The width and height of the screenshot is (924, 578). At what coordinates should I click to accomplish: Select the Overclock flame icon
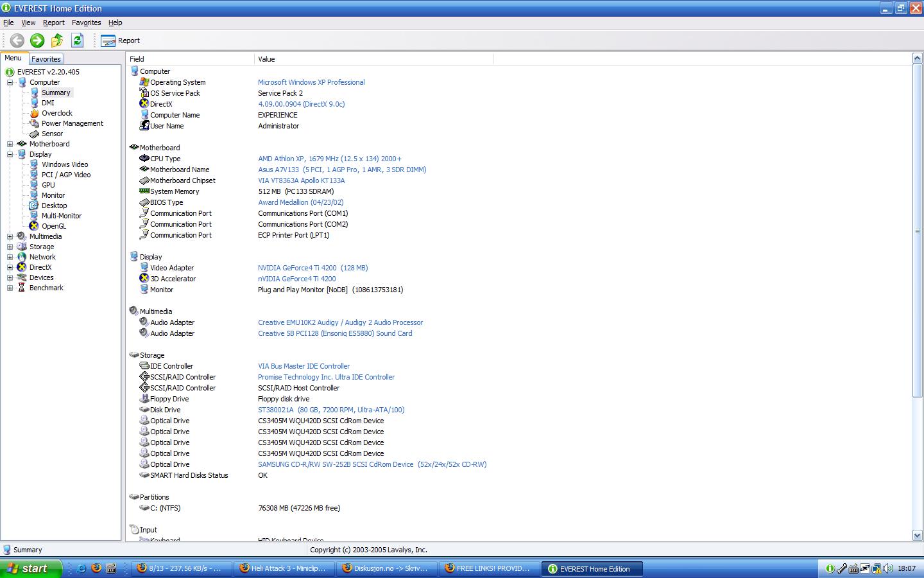pos(34,113)
